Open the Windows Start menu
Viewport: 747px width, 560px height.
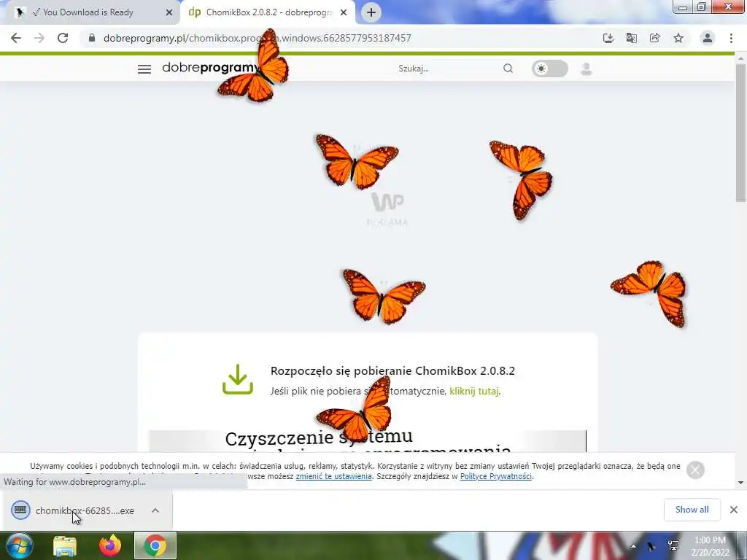pos(20,545)
